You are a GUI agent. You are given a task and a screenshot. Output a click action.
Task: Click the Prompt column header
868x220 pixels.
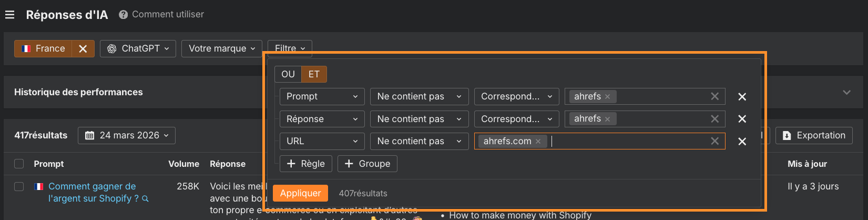pyautogui.click(x=49, y=164)
